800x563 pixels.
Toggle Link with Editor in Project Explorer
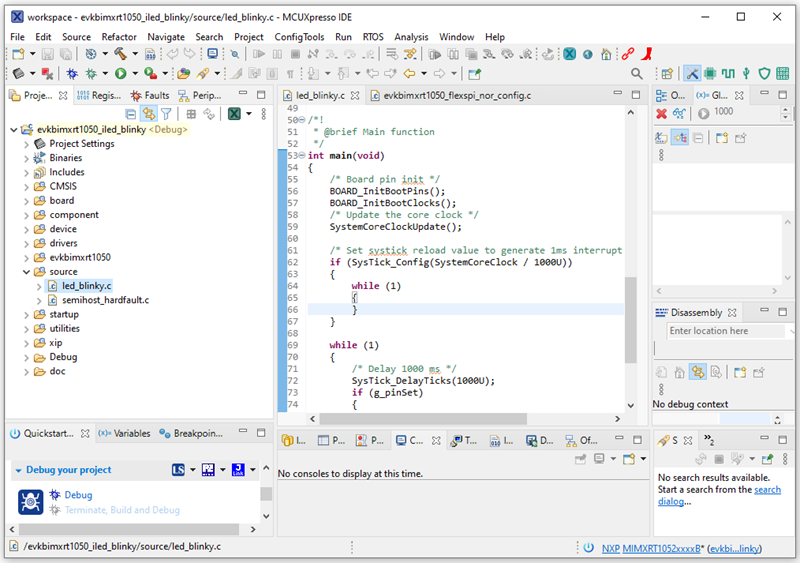148,114
